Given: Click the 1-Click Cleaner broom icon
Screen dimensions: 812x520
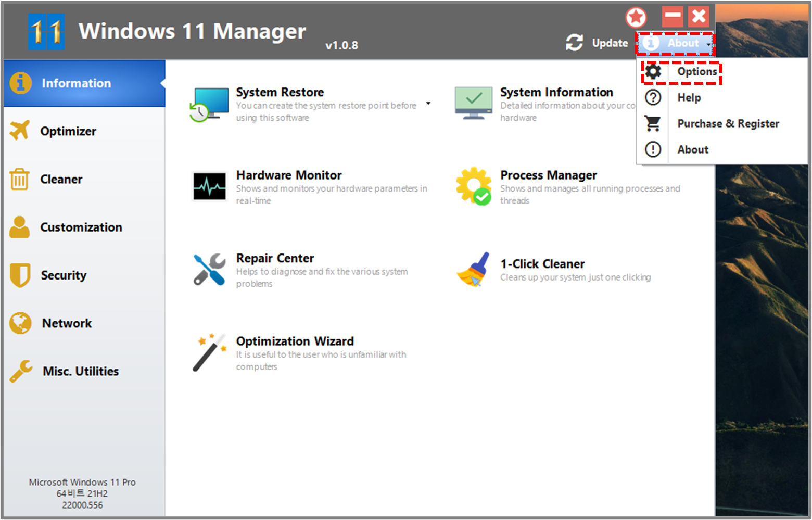Looking at the screenshot, I should pos(473,269).
